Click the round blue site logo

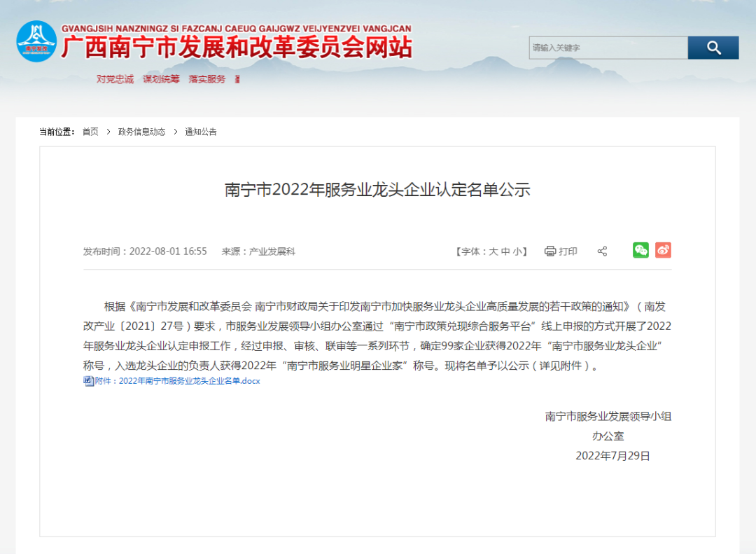(x=36, y=41)
